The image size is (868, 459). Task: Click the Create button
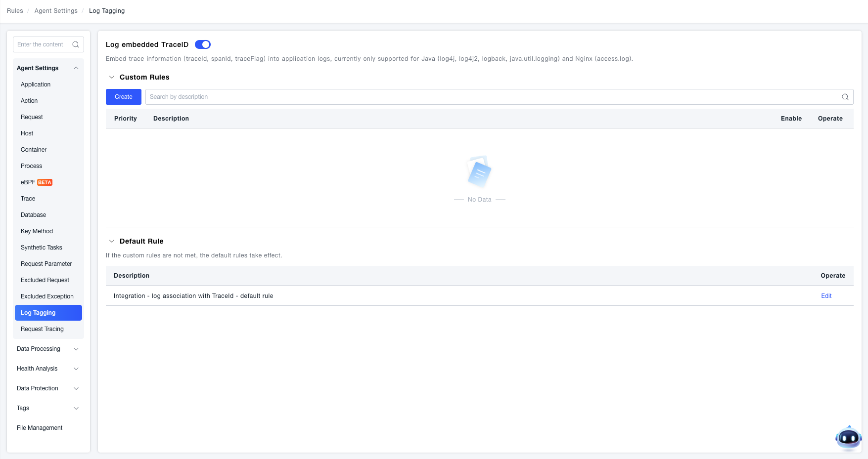tap(123, 96)
